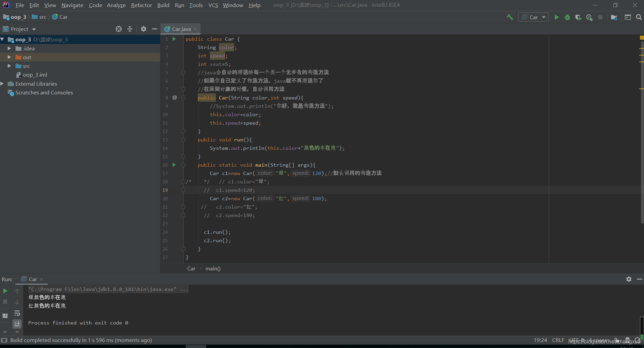Click the @ gutter marker at line 8
The height and width of the screenshot is (348, 644).
point(175,97)
